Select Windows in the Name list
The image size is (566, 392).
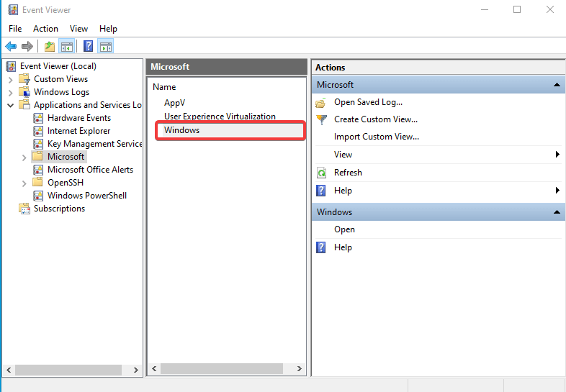pyautogui.click(x=181, y=130)
